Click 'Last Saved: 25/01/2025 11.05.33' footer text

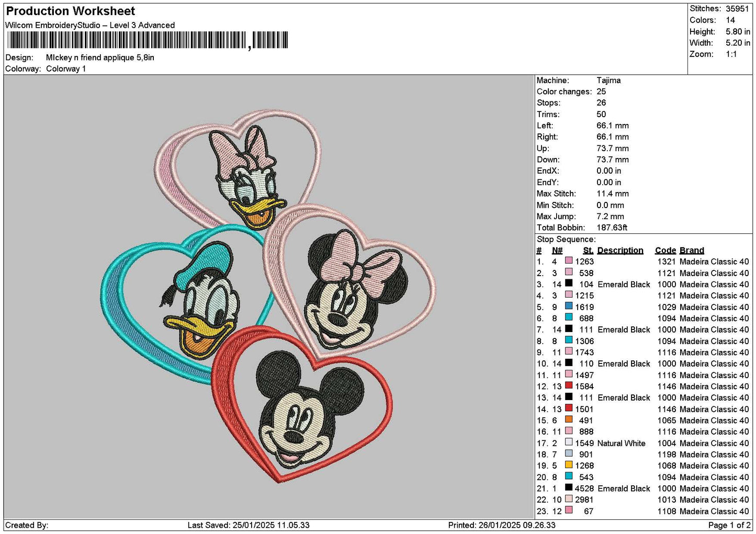point(249,525)
